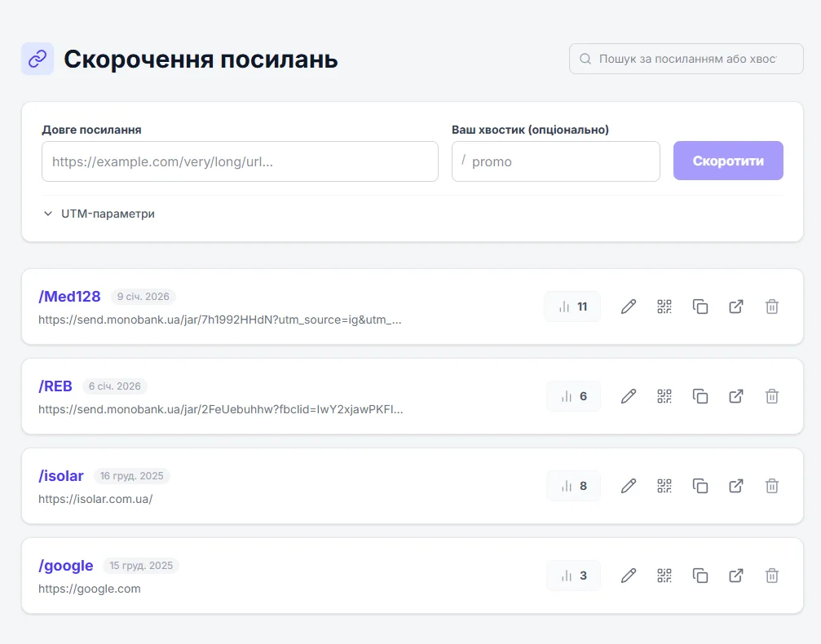Image resolution: width=821 pixels, height=644 pixels.
Task: Show QR code for /Med128
Action: [664, 307]
